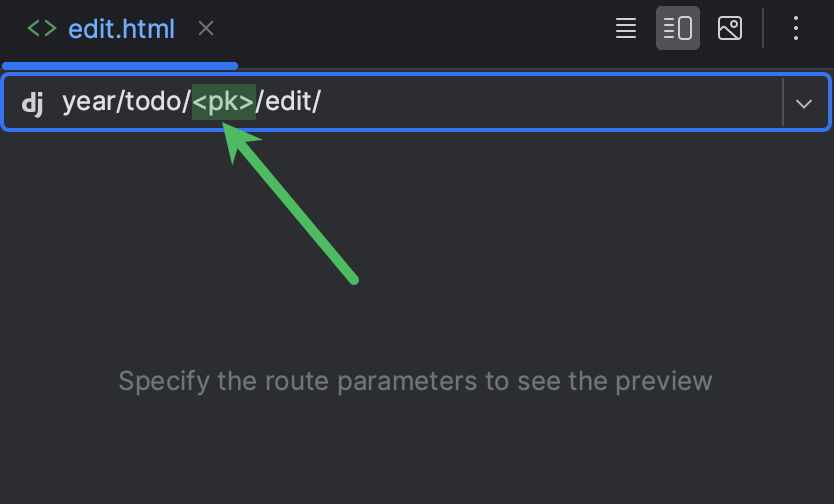Select the edit.html editor tab
The width and height of the screenshot is (836, 504).
click(121, 29)
